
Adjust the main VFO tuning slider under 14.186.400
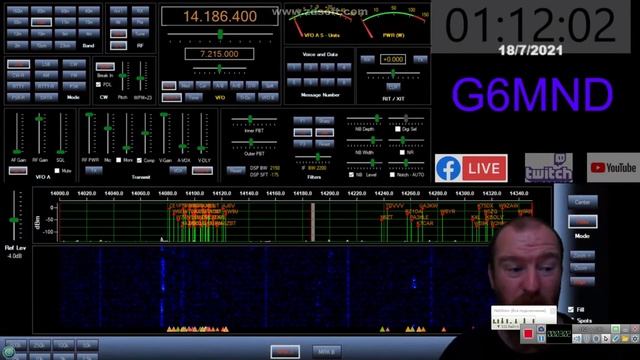click(x=220, y=34)
